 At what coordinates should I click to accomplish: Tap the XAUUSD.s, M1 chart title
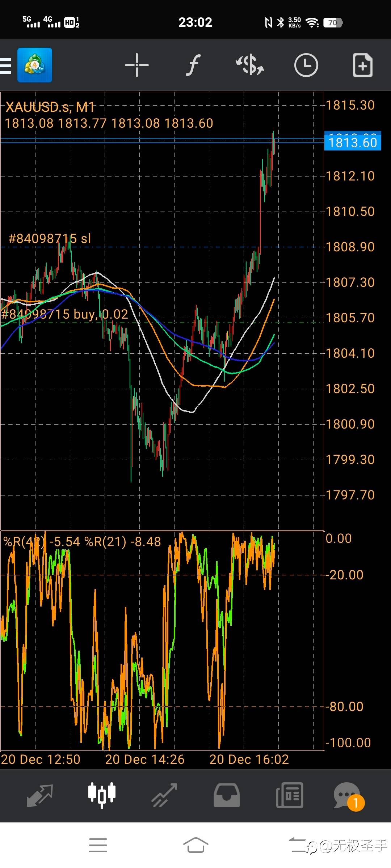tap(50, 107)
